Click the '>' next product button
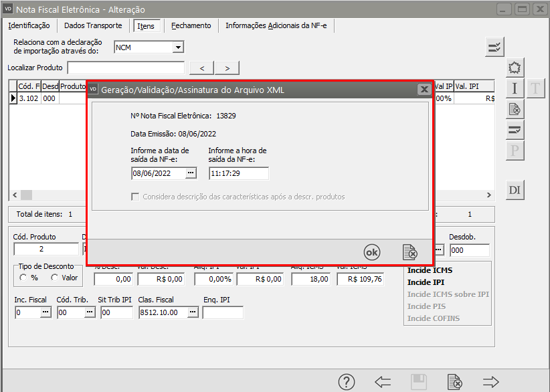 click(x=227, y=68)
